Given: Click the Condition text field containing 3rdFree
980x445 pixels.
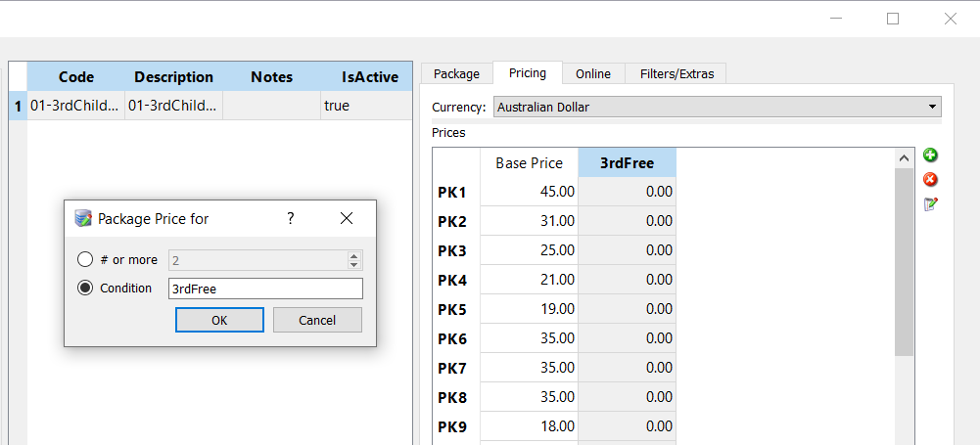Looking at the screenshot, I should [265, 289].
